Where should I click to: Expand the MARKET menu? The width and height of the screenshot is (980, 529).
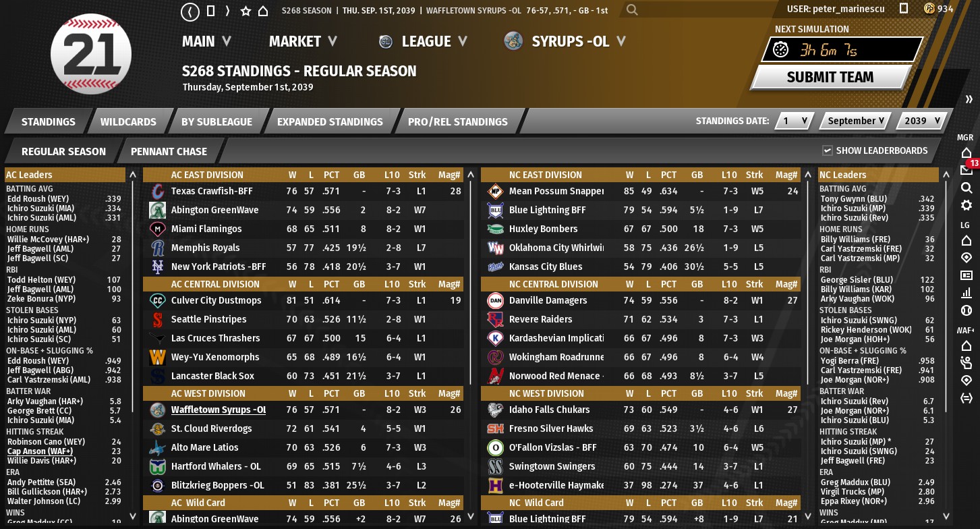tap(303, 41)
